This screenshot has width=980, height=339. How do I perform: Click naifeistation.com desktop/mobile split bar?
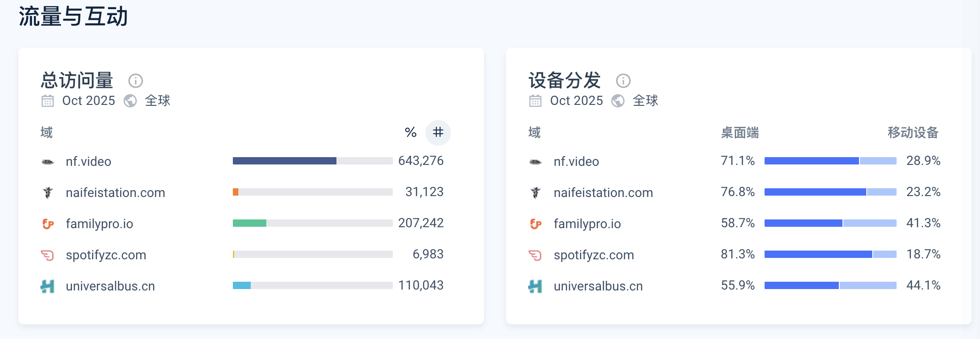[831, 192]
